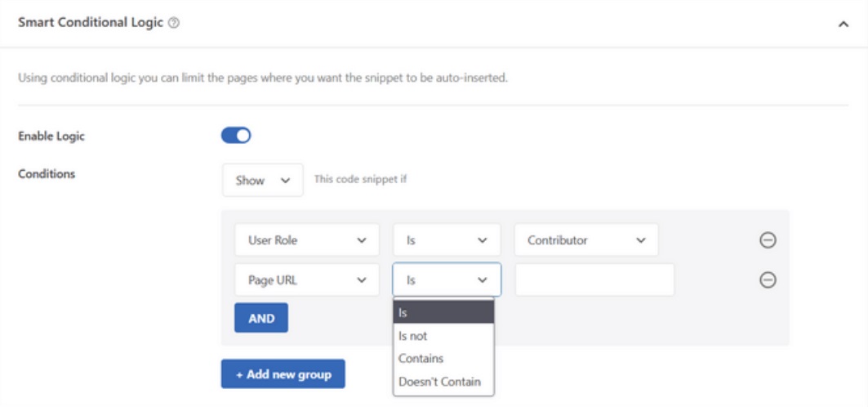Open the Is operator dropdown for User Role
The height and width of the screenshot is (407, 868).
(447, 240)
